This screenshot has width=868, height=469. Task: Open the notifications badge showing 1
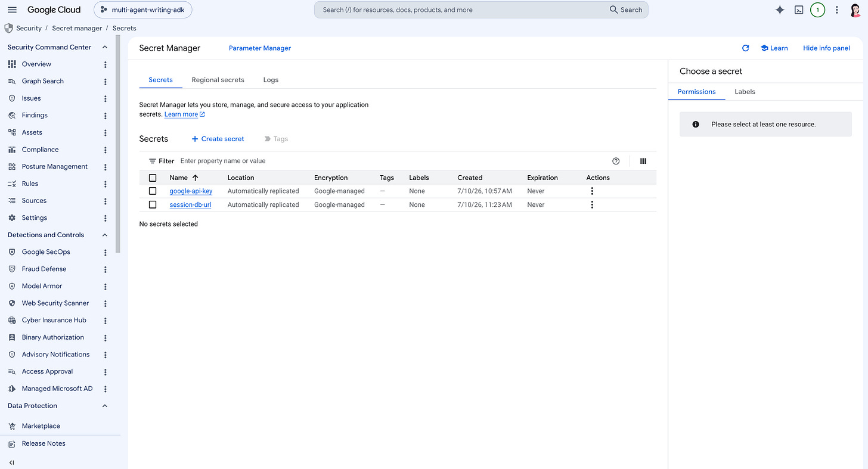[817, 10]
